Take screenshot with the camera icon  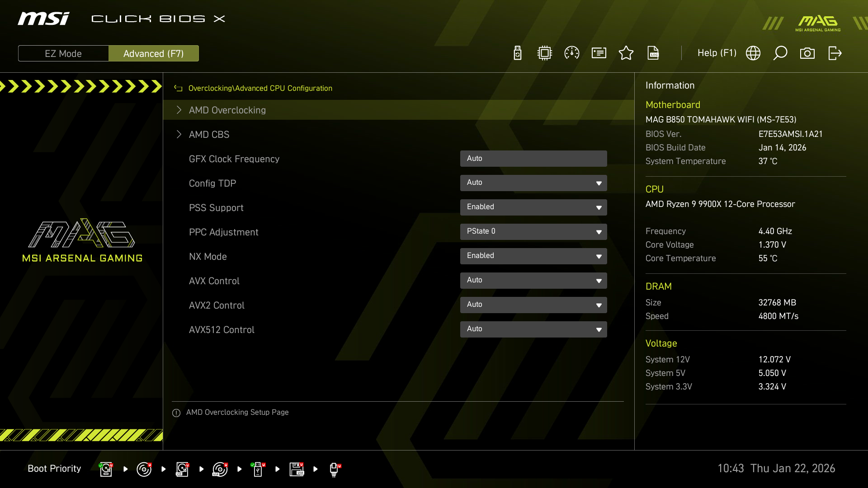click(807, 53)
